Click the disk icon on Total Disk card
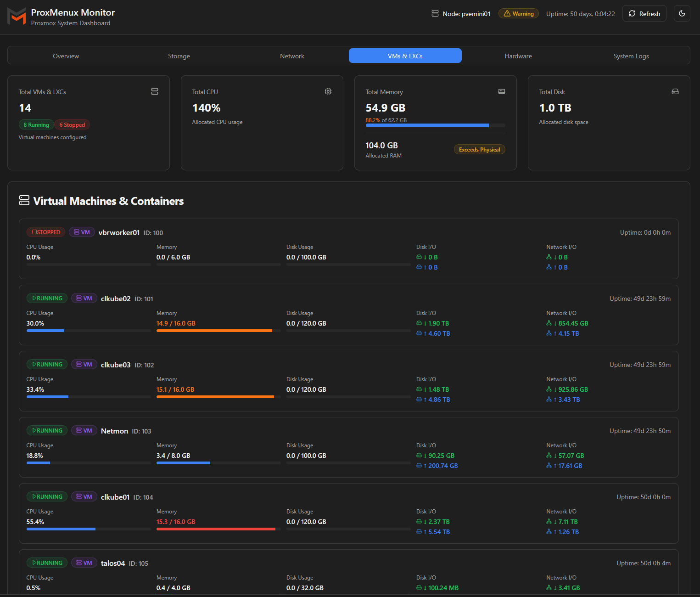Image resolution: width=700 pixels, height=597 pixels. [675, 91]
